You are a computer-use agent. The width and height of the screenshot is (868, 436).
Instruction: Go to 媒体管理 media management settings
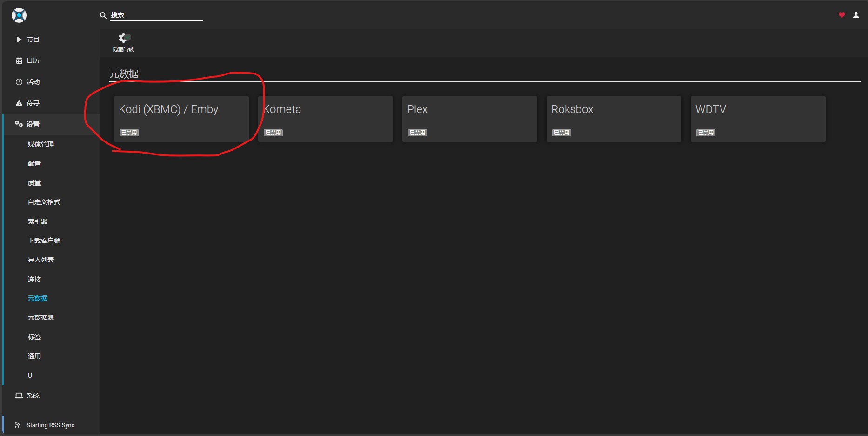coord(41,144)
